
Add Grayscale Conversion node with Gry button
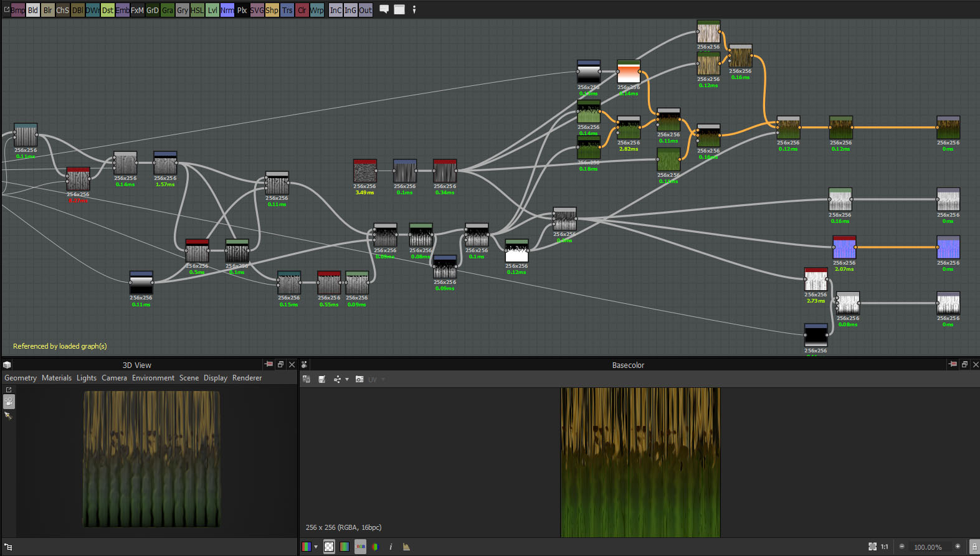click(x=183, y=10)
